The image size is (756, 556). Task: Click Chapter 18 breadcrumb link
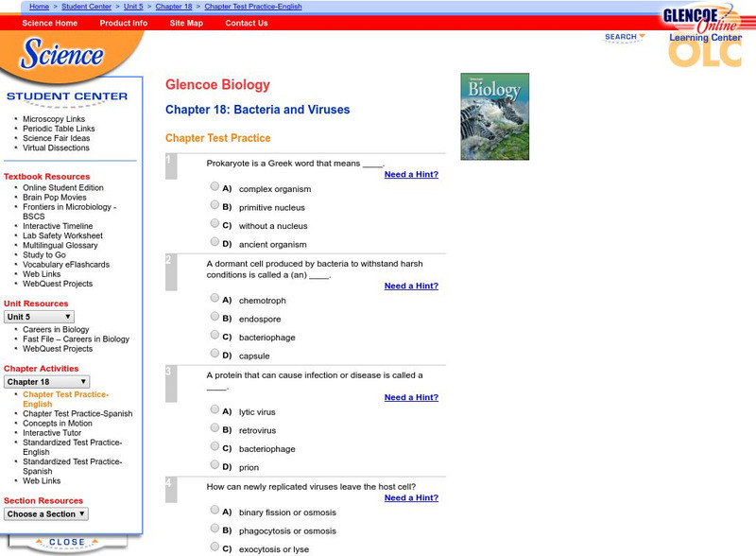(x=174, y=7)
